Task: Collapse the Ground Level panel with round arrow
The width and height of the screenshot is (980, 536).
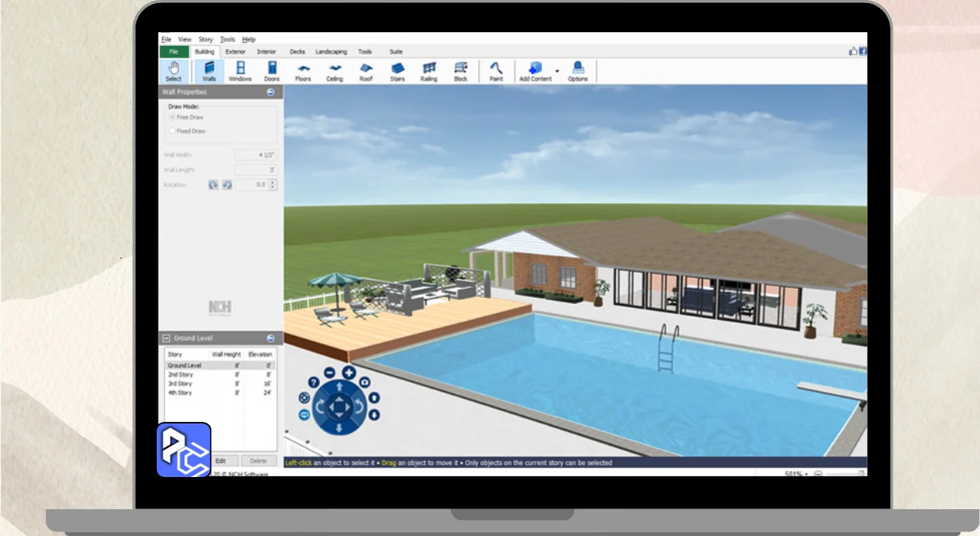Action: click(270, 338)
